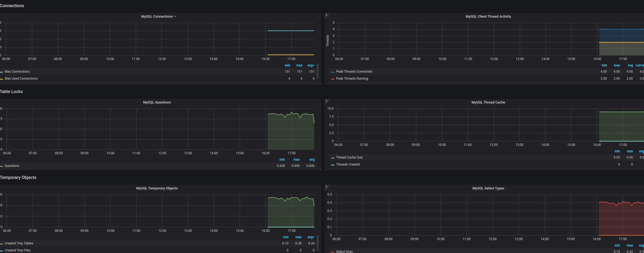Toggle Created Tmp Tables series
Screen dimensions: 644x253
coord(19,243)
